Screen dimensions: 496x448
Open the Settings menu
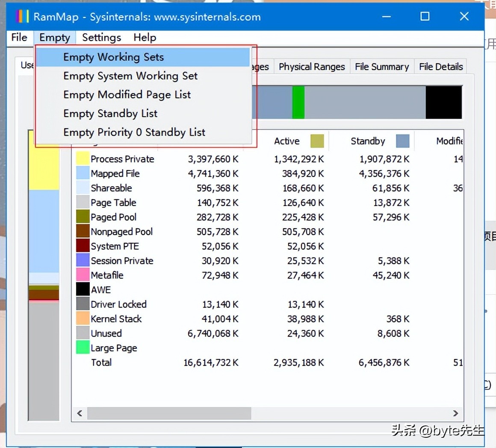[x=101, y=37]
